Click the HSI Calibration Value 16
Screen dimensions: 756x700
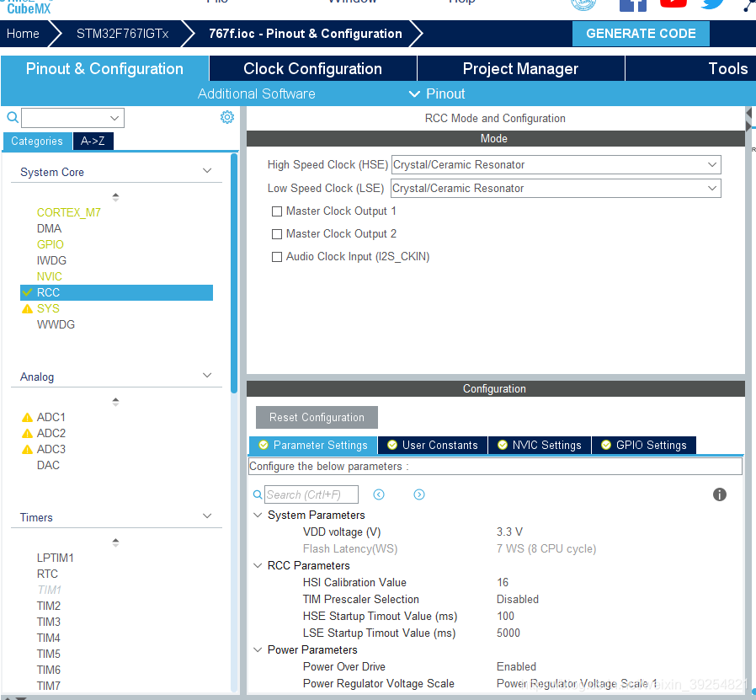point(503,582)
